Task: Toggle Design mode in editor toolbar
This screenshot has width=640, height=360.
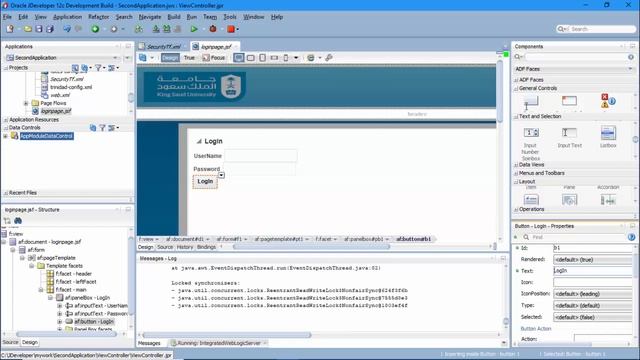Action: (x=170, y=58)
